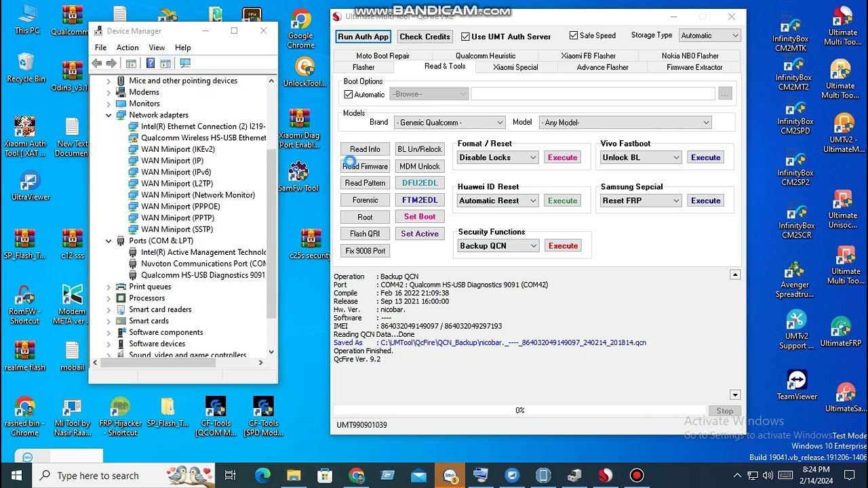868x488 pixels.
Task: Select the MI Tool by Nasir desktop icon
Action: pyautogui.click(x=72, y=417)
